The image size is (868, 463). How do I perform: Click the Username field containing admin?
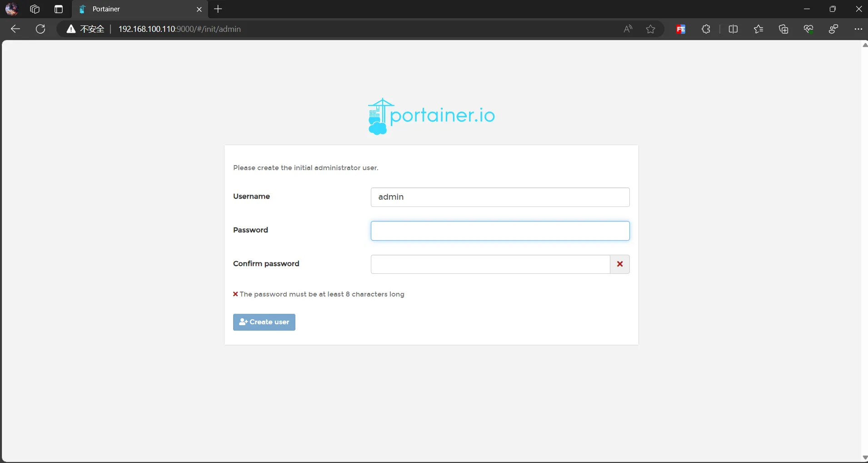click(500, 197)
